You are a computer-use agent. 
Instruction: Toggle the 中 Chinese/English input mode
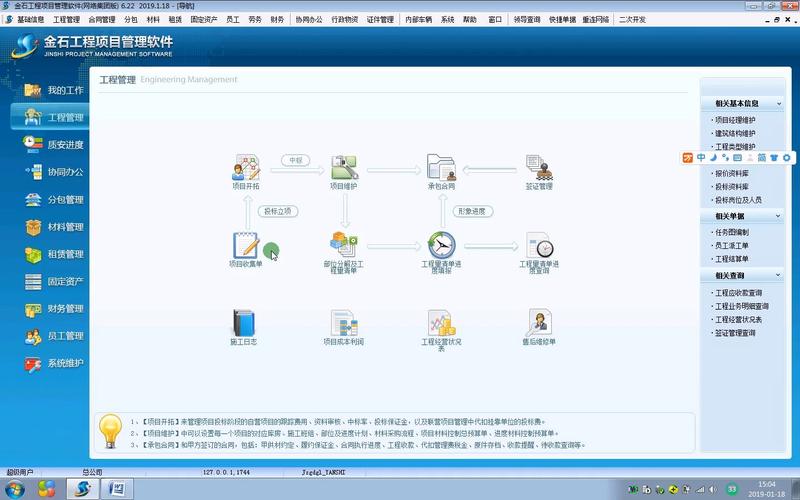click(x=701, y=158)
